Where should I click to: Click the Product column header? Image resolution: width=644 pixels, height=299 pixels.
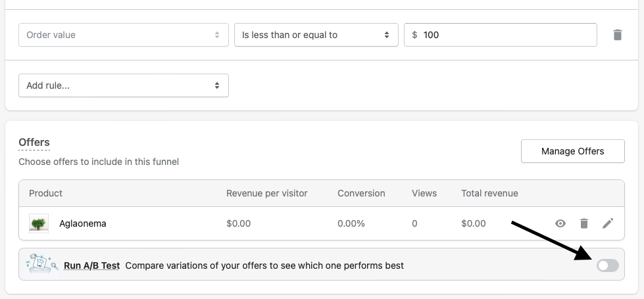tap(45, 193)
